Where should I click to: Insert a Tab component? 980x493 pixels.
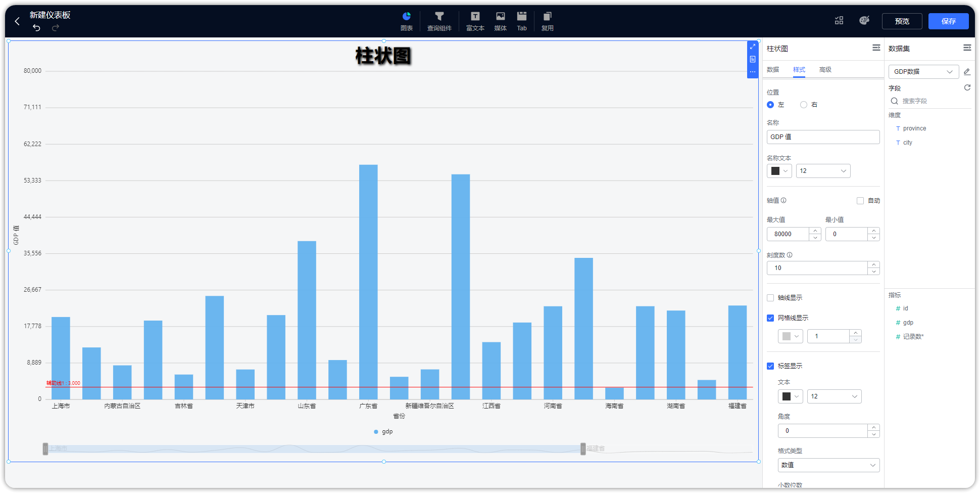522,21
